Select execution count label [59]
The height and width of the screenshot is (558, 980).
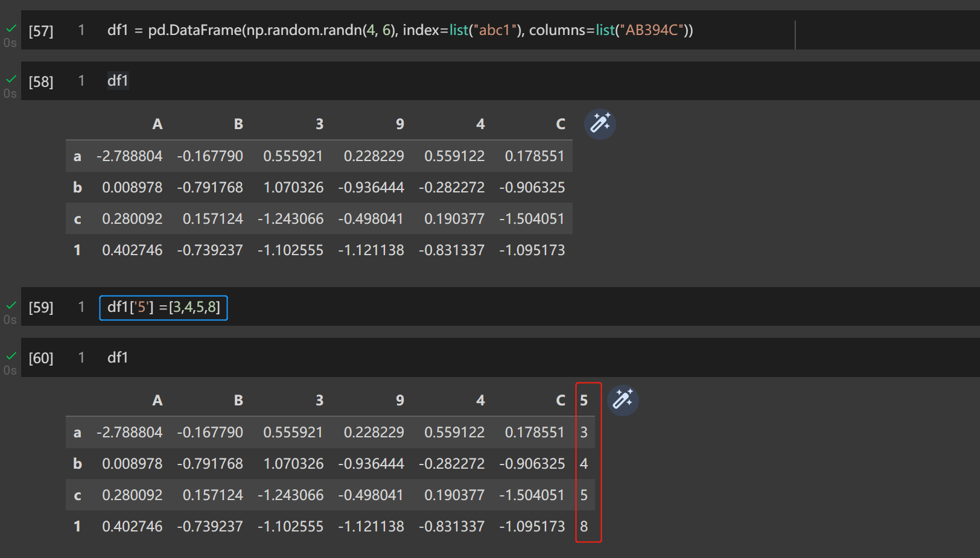tap(41, 307)
